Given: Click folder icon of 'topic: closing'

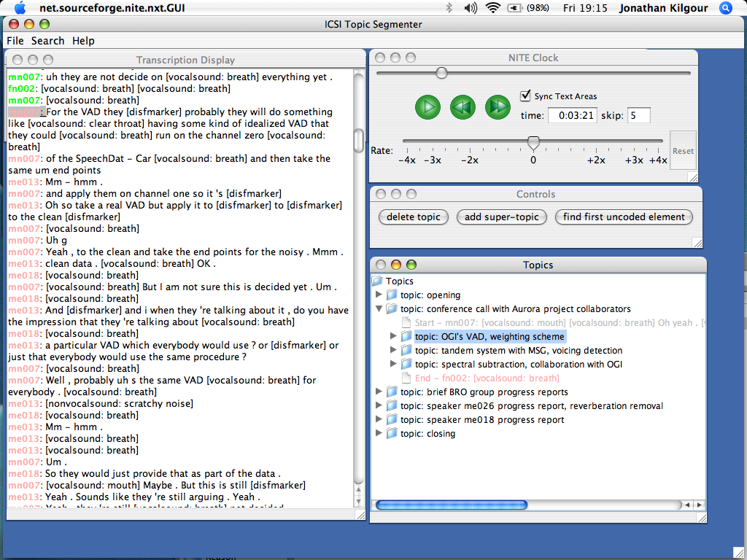Looking at the screenshot, I should [x=392, y=433].
